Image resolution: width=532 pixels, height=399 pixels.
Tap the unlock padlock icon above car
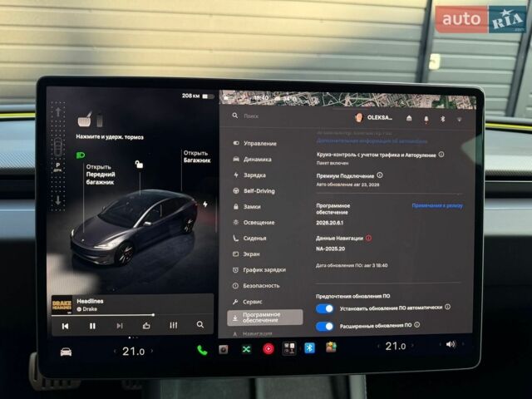tap(139, 165)
